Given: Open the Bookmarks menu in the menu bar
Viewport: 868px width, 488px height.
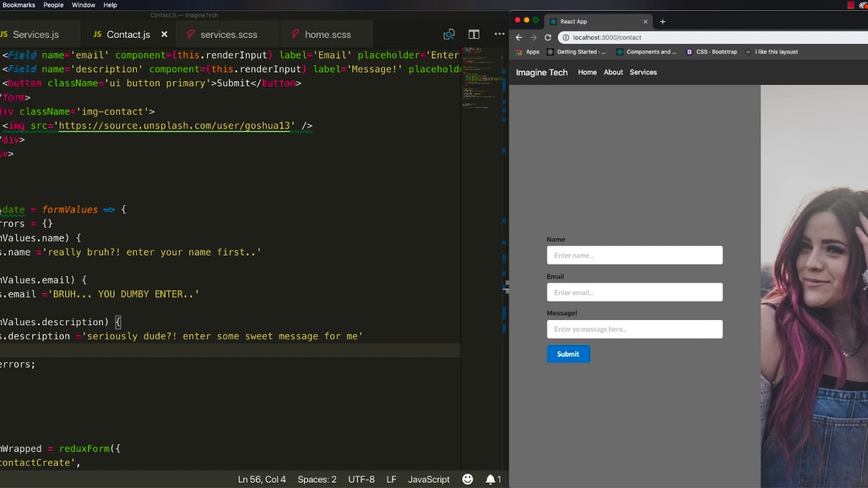Looking at the screenshot, I should click(x=18, y=5).
